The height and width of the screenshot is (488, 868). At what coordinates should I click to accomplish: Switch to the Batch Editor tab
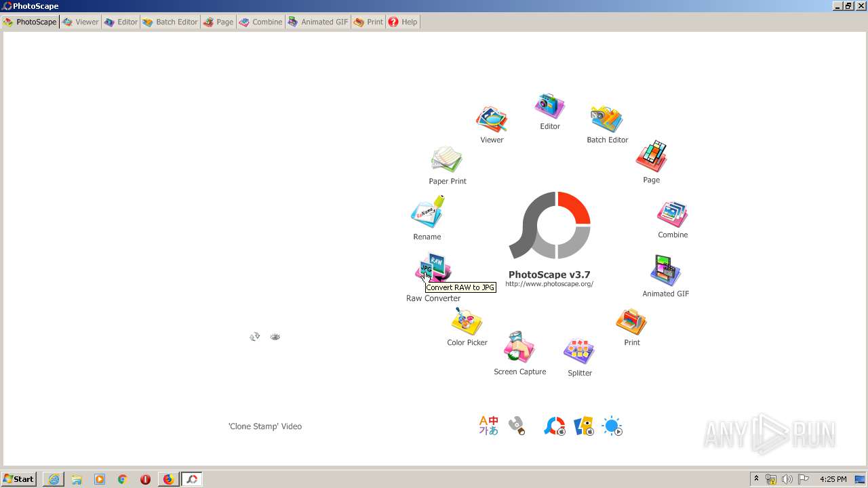click(170, 22)
